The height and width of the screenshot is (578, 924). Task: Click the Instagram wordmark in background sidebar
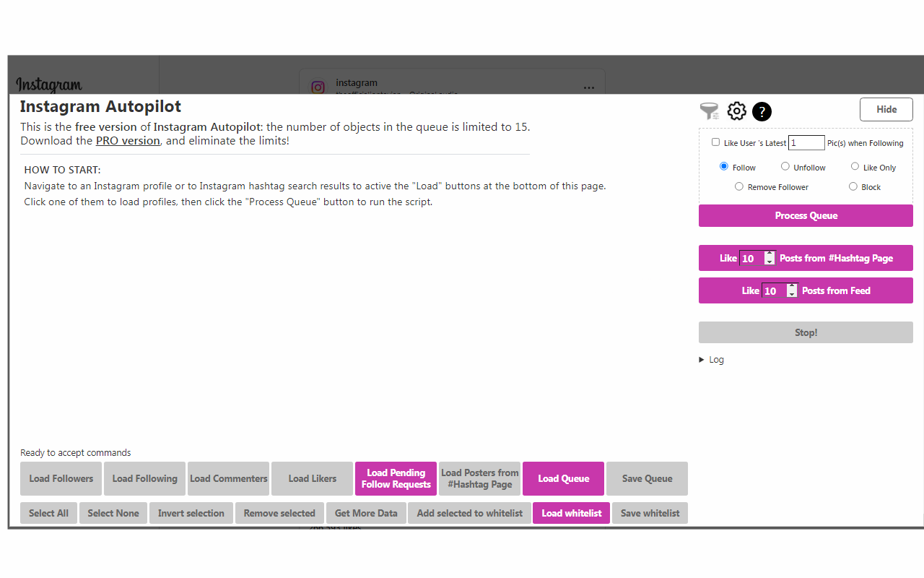pos(49,85)
